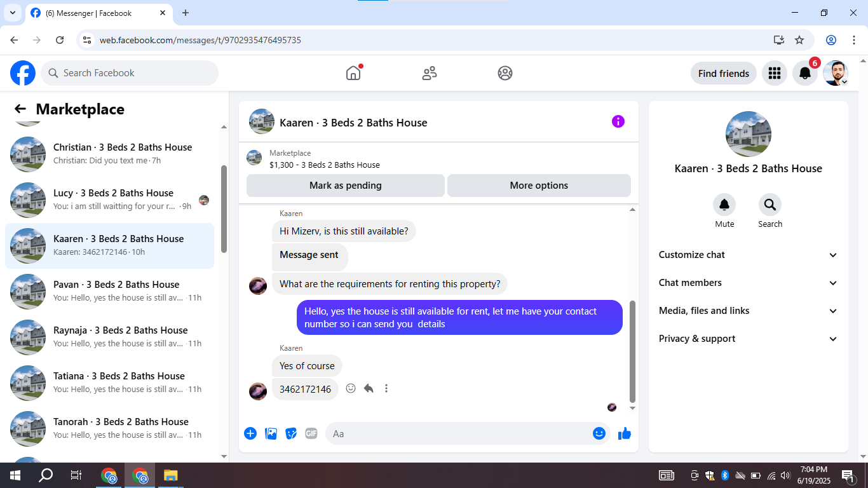This screenshot has height=488, width=868.
Task: Send a thumbs-up like
Action: click(x=625, y=433)
